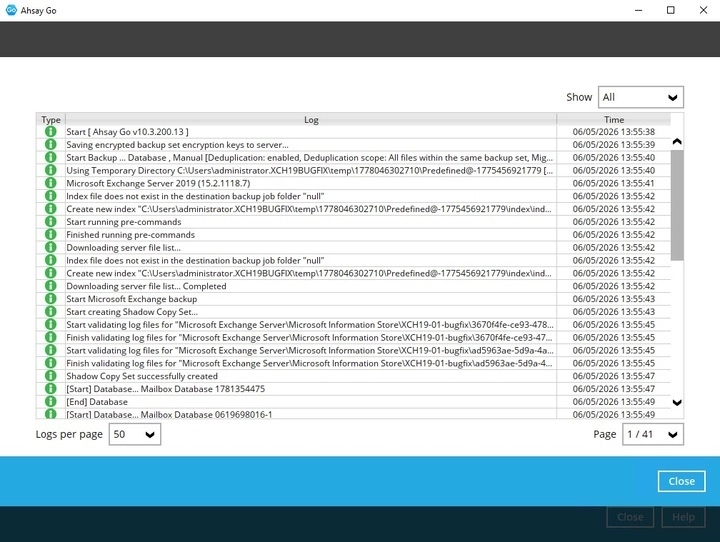720x542 pixels.
Task: Click the log list vertical scrollbar thumb
Action: pyautogui.click(x=677, y=205)
